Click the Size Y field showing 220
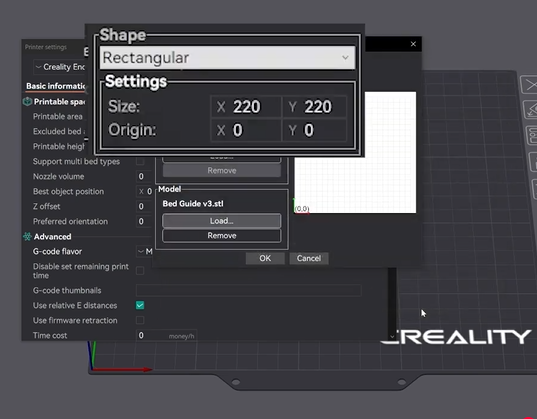 314,107
